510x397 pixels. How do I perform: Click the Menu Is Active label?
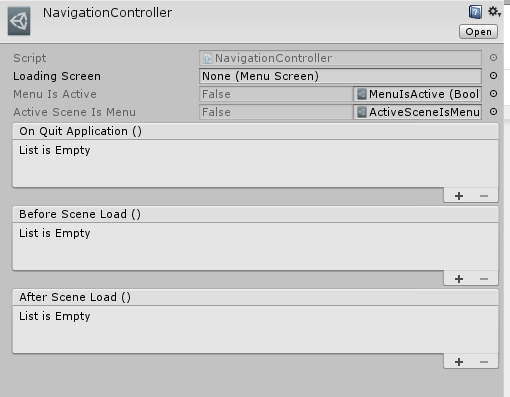pyautogui.click(x=55, y=94)
